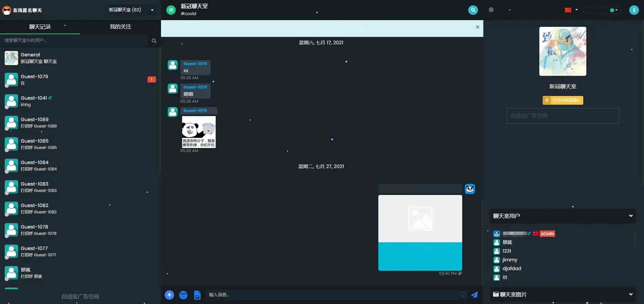Open the language flag dropdown
The width and height of the screenshot is (644, 304).
pos(571,10)
